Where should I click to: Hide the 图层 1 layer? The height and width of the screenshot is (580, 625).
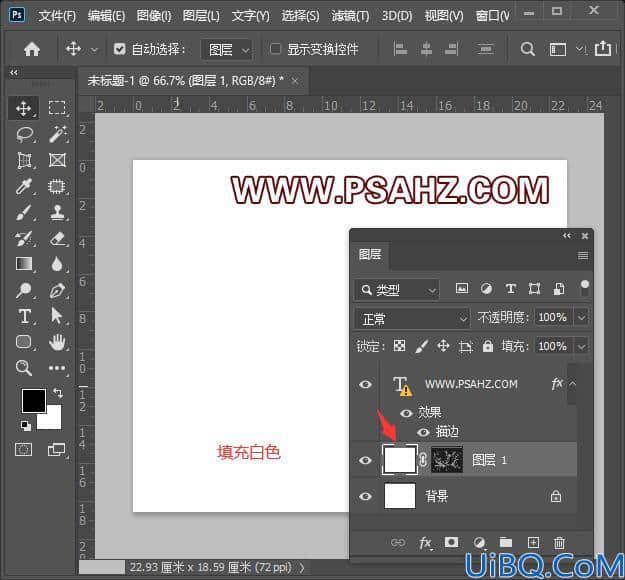click(366, 460)
